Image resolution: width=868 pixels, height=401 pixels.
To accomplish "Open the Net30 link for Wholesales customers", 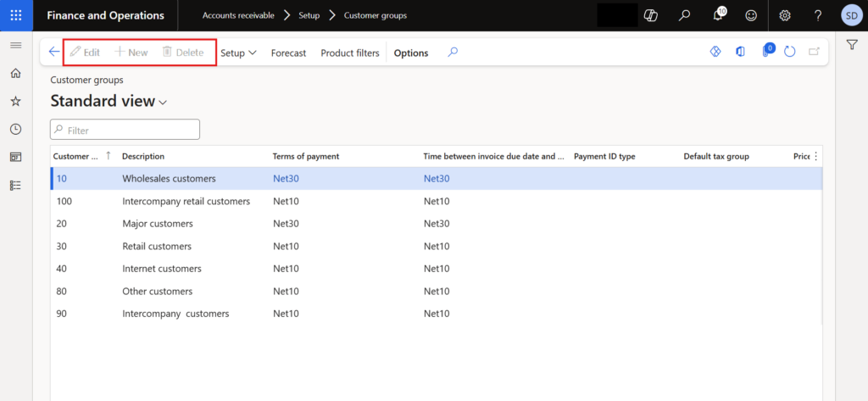I will click(286, 179).
